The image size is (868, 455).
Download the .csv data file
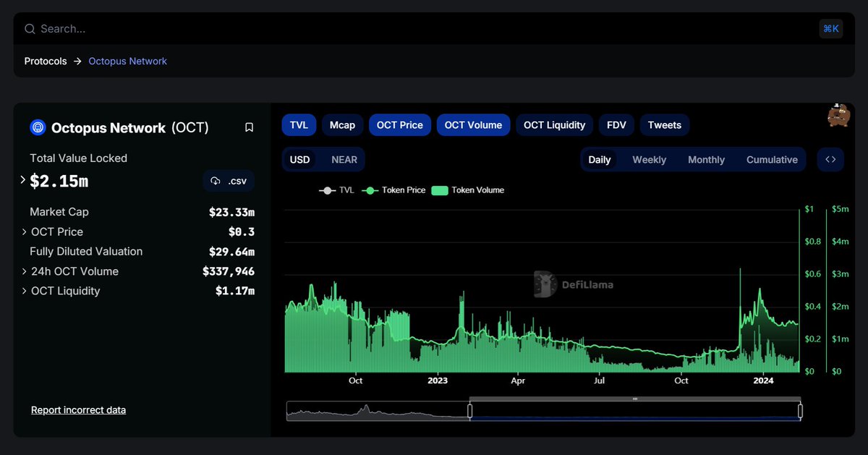coord(229,181)
